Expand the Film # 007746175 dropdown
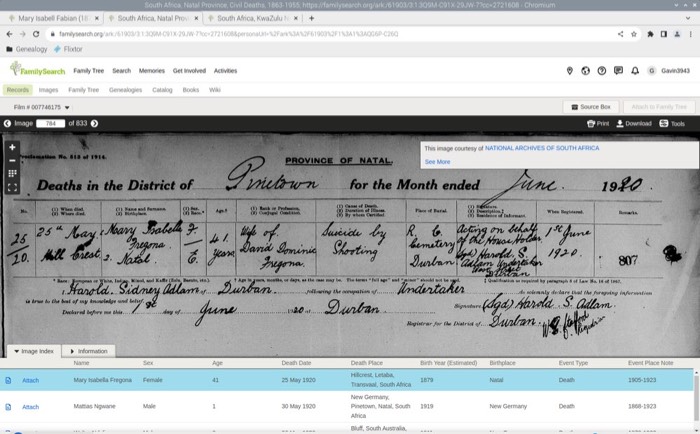Viewport: 700px width, 434px height. [41, 107]
